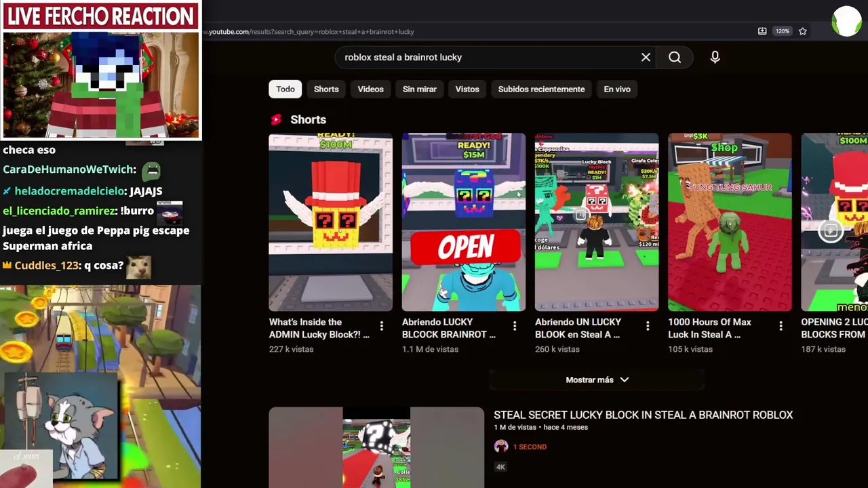Open options menu for 'Abriendo LUCKY BLCOCK BRAINROT' short
The height and width of the screenshot is (488, 868).
(515, 327)
